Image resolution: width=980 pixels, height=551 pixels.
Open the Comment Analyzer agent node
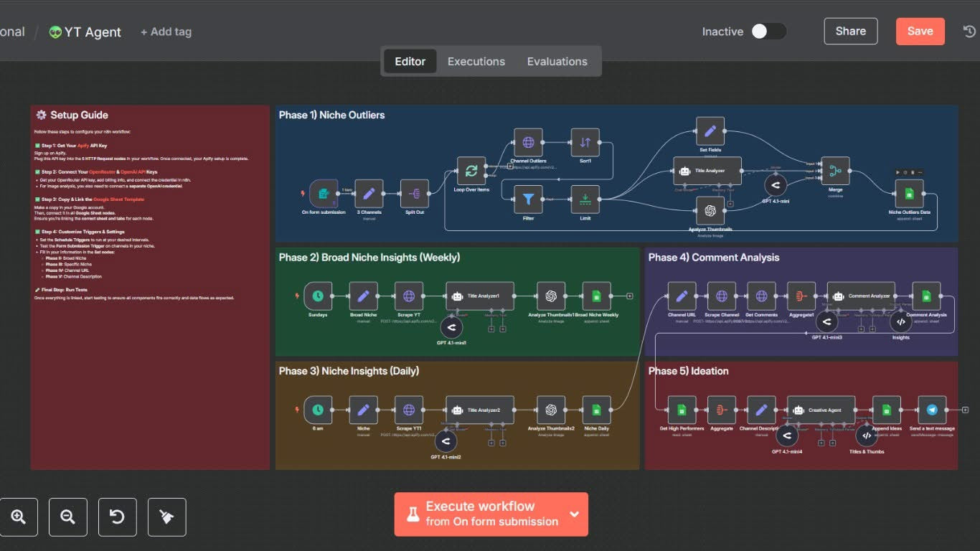[x=861, y=296]
